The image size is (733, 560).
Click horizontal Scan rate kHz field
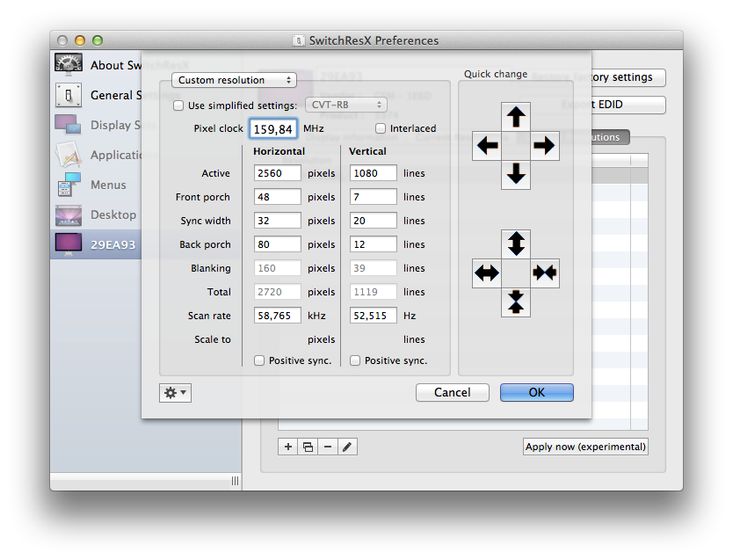point(278,316)
